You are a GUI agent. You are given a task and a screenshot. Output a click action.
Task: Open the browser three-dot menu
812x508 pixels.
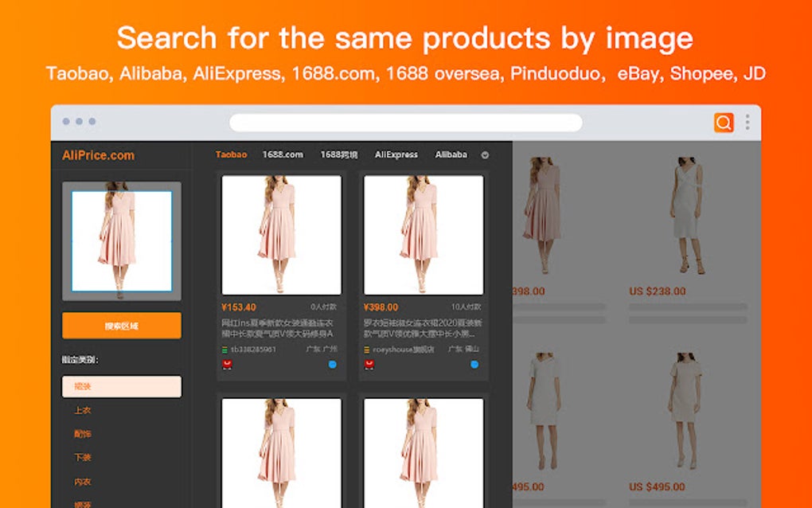(x=746, y=122)
